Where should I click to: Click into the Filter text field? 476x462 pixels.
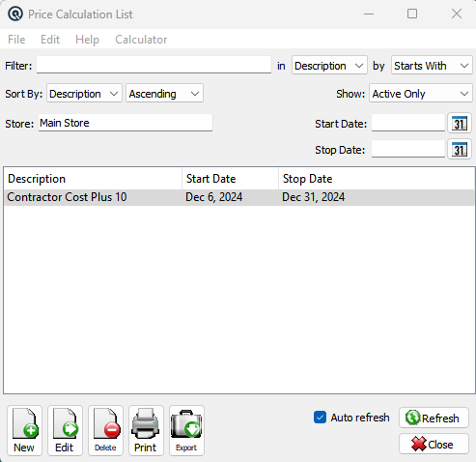click(x=154, y=65)
